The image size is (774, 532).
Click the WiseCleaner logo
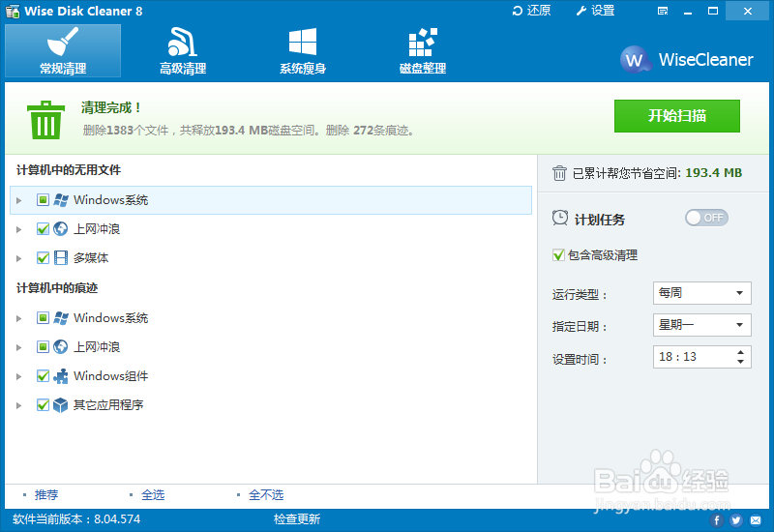(686, 60)
